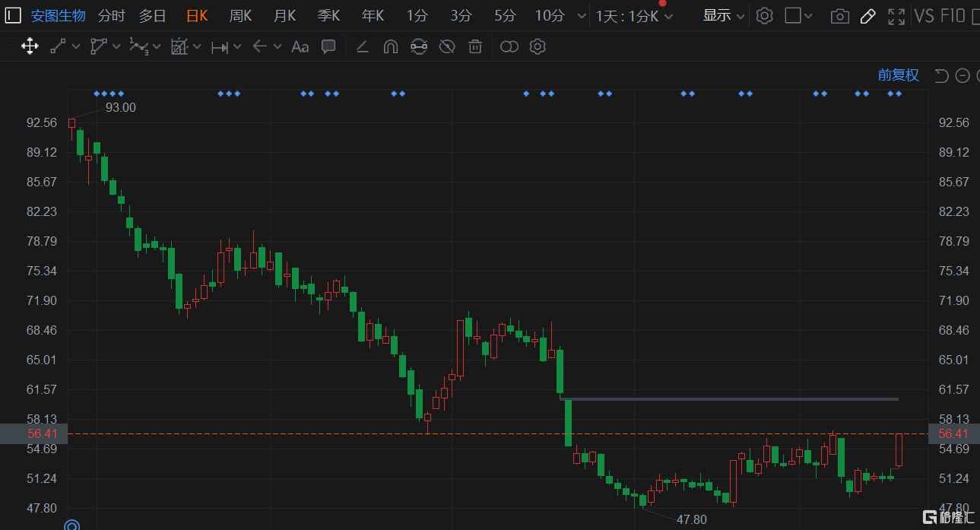Select the gray horizontal line drawing
The image size is (980, 530).
[728, 398]
